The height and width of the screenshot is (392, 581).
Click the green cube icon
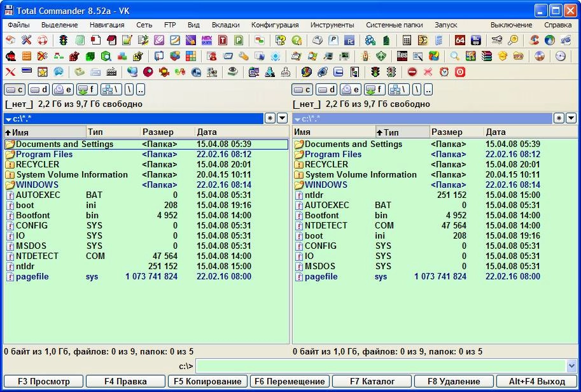(90, 56)
